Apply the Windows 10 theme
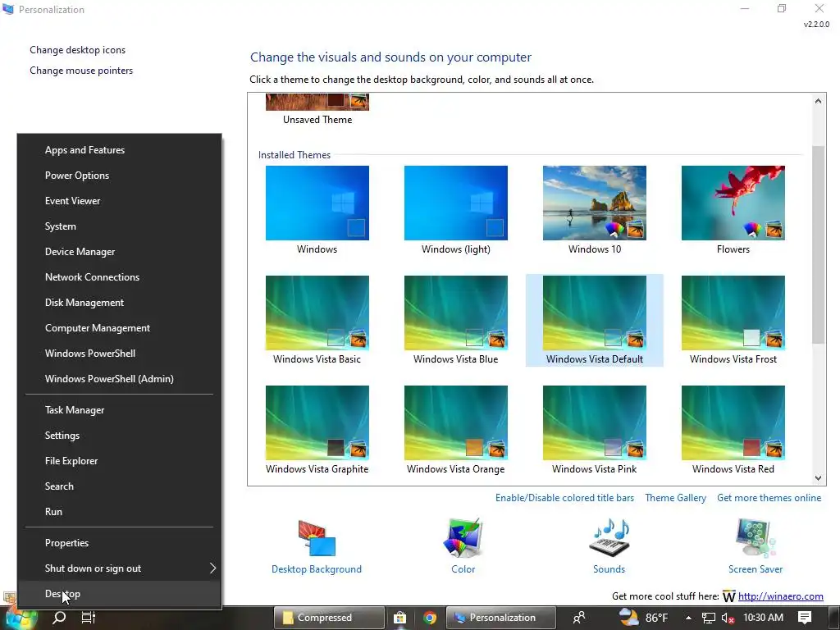 point(595,203)
